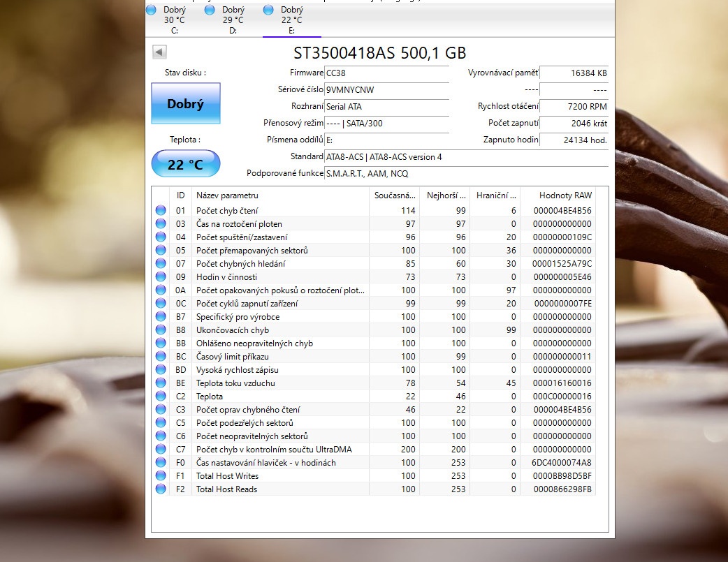728x562 pixels.
Task: Click status icon of row C2 Teplota
Action: pos(161,397)
